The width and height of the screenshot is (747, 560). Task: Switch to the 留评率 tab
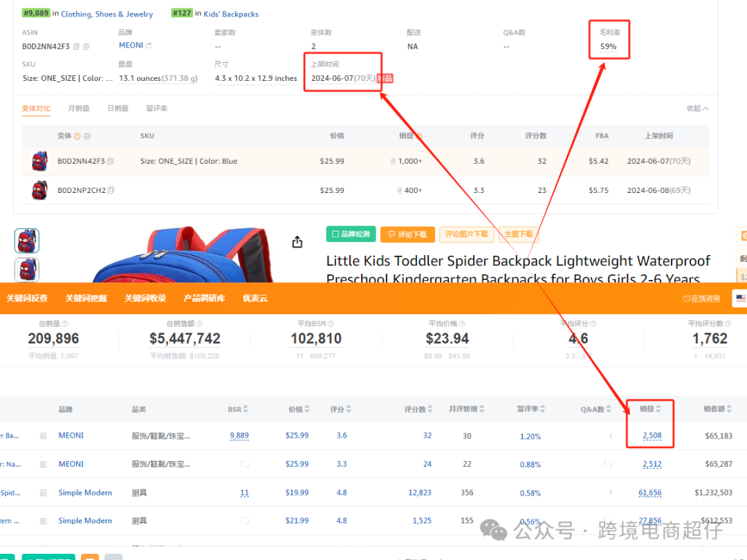point(157,109)
